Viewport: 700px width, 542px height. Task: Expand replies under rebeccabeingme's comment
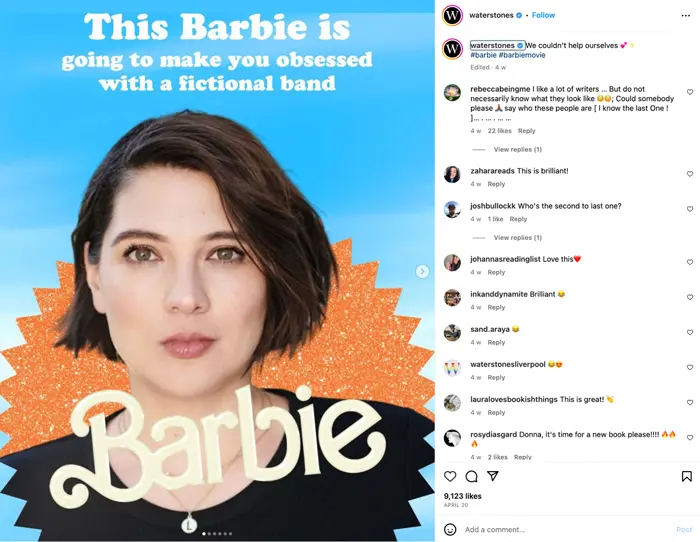[x=517, y=149]
